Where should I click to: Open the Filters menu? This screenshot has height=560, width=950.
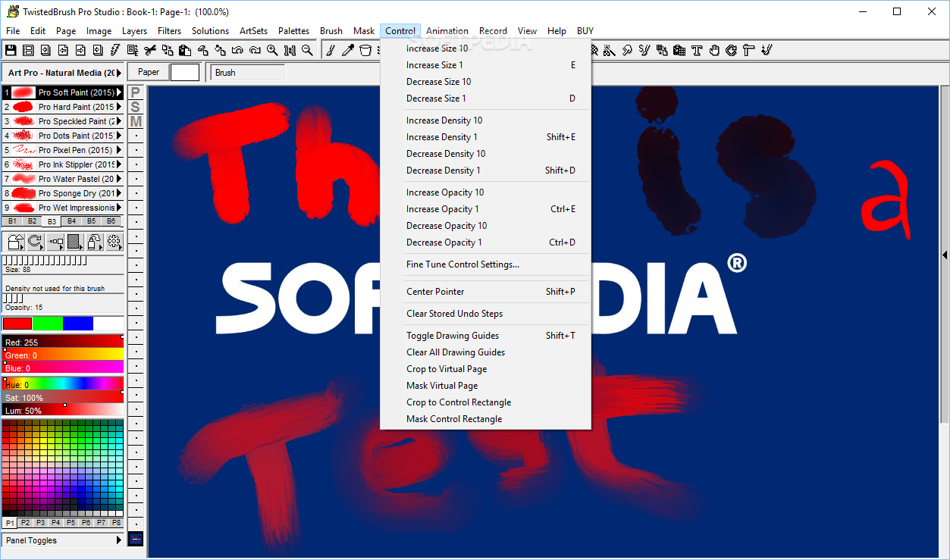tap(169, 31)
